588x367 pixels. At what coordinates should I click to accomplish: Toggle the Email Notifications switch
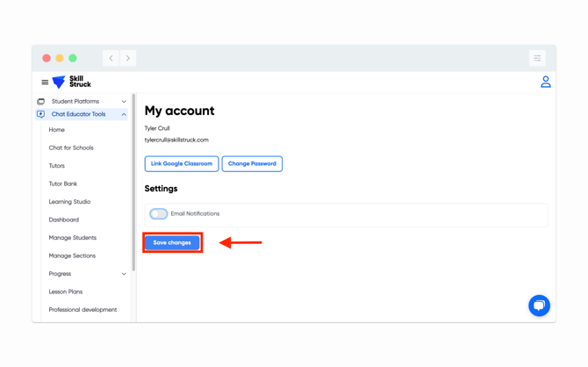coord(159,213)
